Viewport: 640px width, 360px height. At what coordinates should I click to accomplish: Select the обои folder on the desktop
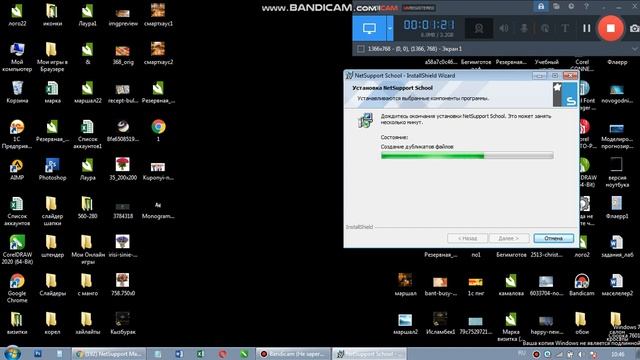pos(582,323)
